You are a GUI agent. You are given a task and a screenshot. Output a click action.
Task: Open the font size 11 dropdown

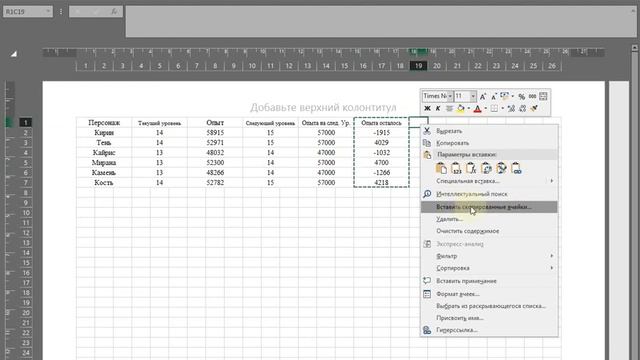473,96
